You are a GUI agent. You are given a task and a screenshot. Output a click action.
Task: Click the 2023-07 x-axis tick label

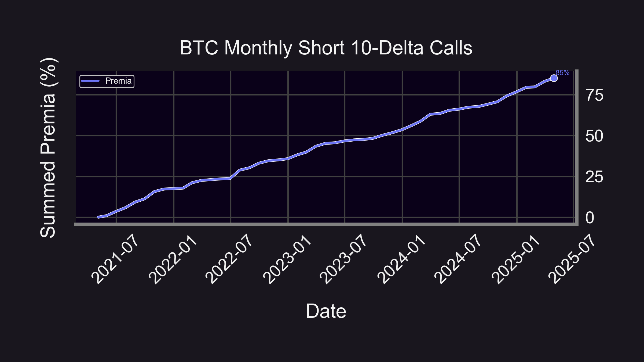click(343, 259)
